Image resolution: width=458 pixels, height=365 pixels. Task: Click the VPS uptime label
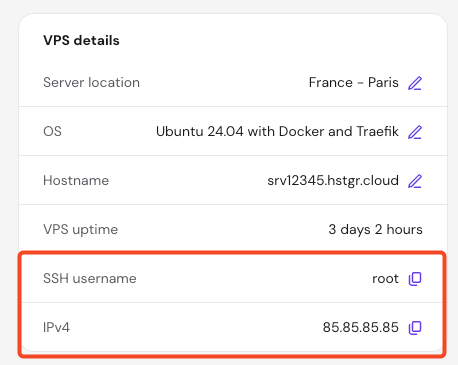point(80,229)
